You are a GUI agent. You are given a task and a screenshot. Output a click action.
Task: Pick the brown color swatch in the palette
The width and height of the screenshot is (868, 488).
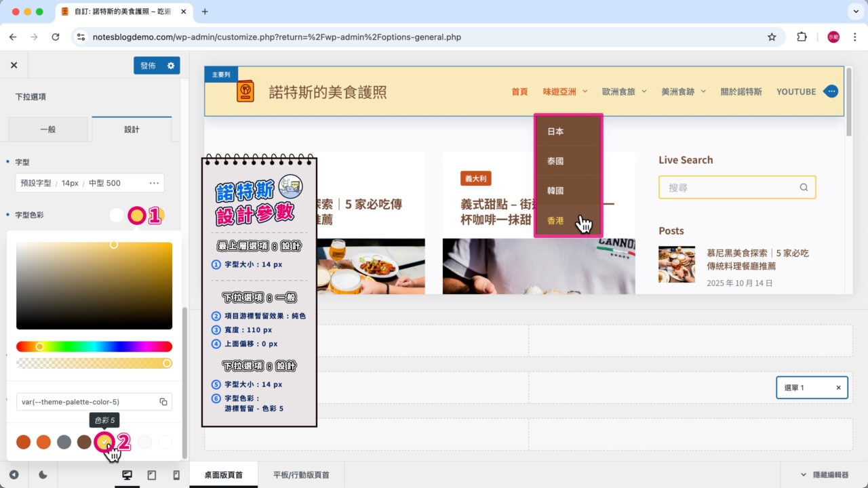click(x=84, y=442)
